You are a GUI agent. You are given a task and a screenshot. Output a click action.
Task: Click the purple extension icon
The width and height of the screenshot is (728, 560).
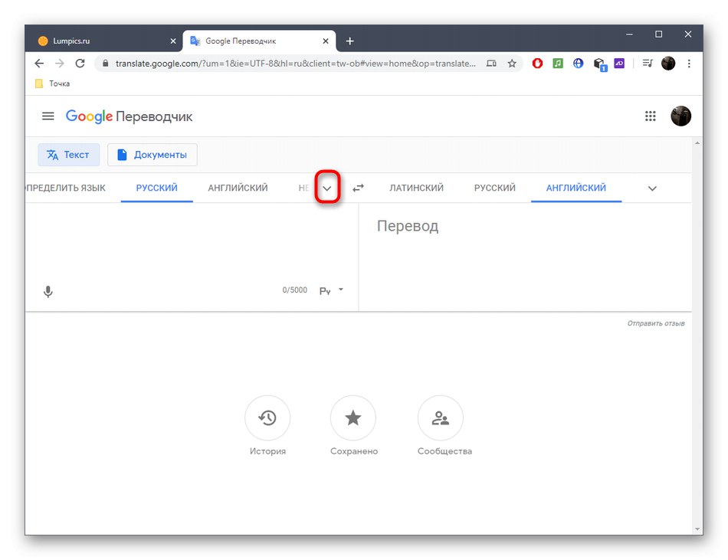(619, 63)
